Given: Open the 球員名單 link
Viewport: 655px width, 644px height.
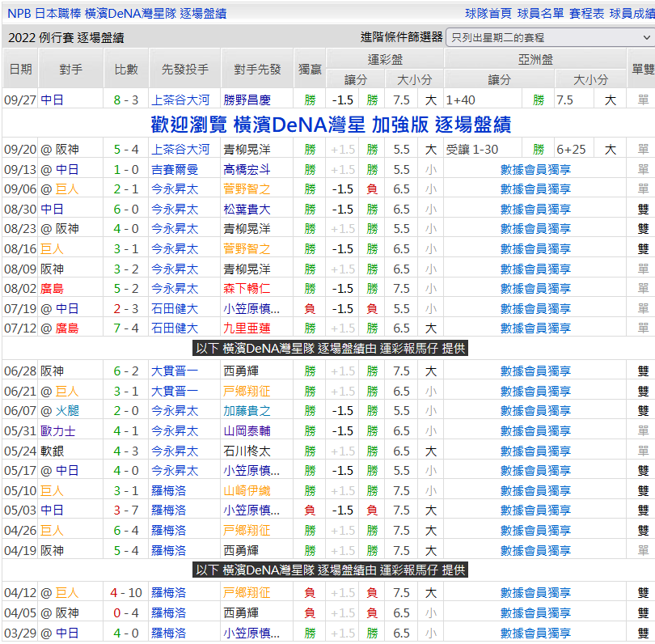Looking at the screenshot, I should coord(540,14).
